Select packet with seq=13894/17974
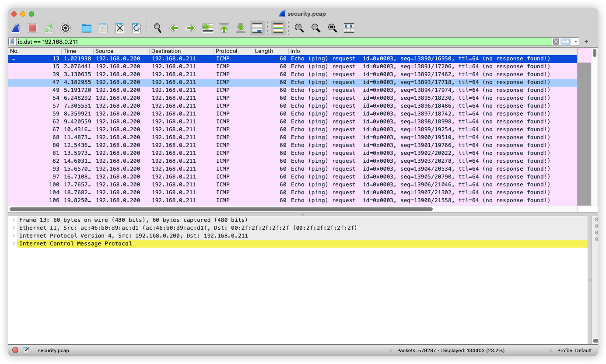Viewport: 606px width, 364px height. (x=293, y=90)
